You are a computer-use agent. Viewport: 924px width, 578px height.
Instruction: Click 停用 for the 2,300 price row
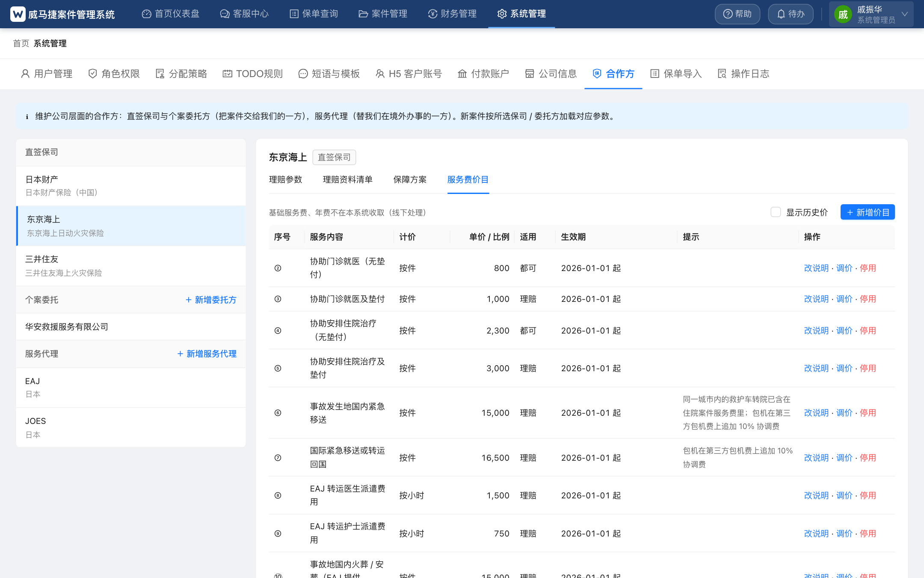(x=868, y=331)
